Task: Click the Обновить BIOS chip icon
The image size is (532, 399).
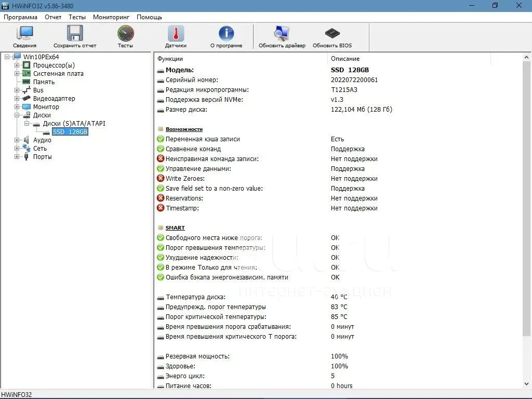Action: coord(332,33)
